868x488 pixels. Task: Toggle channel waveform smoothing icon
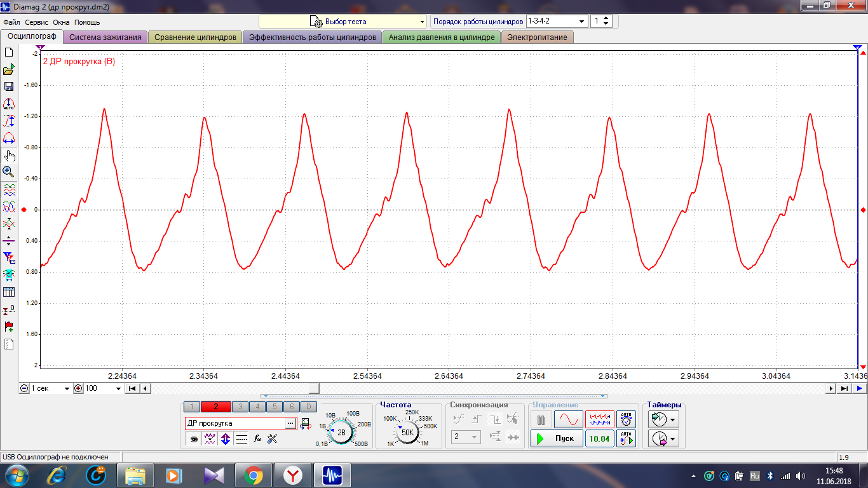(210, 438)
